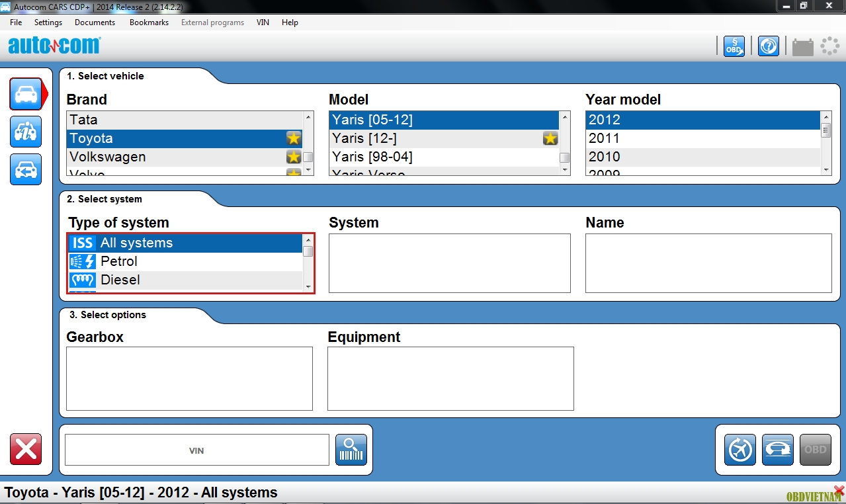Viewport: 846px width, 504px height.
Task: Scan VIN with the barcode magnifier icon
Action: 351,450
